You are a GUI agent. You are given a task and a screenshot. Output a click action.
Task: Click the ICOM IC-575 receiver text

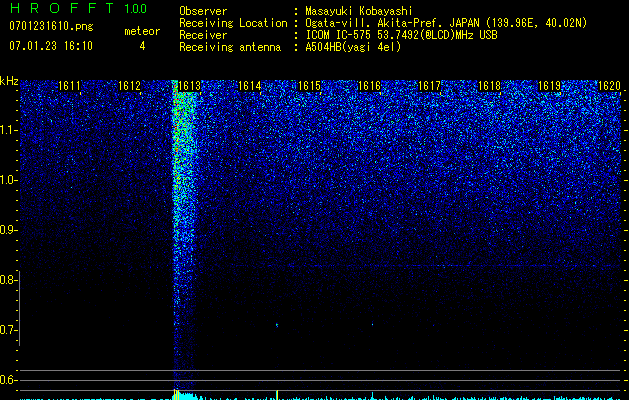[401, 35]
